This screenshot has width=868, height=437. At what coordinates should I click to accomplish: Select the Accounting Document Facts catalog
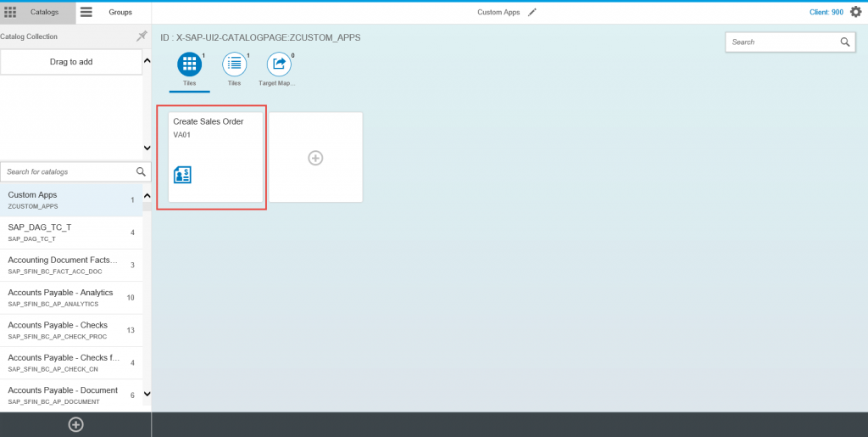click(71, 266)
